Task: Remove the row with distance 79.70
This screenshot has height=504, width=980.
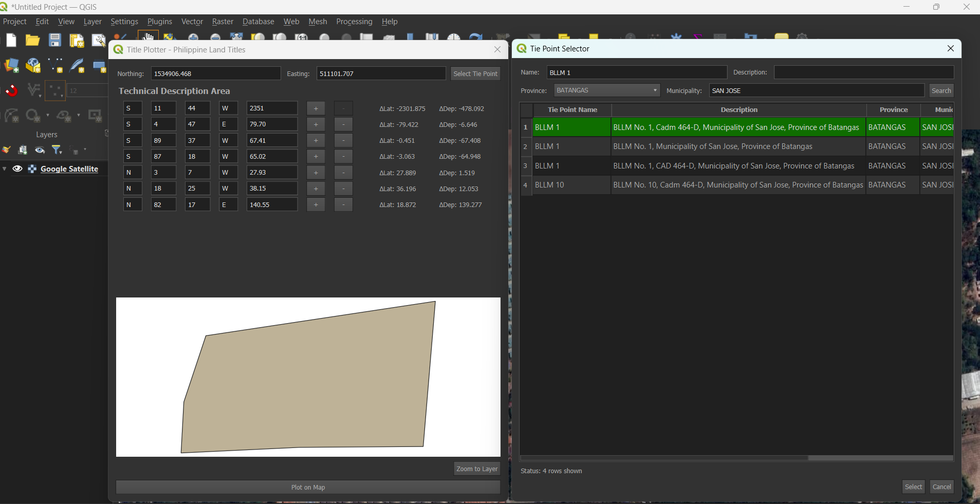Action: pos(343,124)
